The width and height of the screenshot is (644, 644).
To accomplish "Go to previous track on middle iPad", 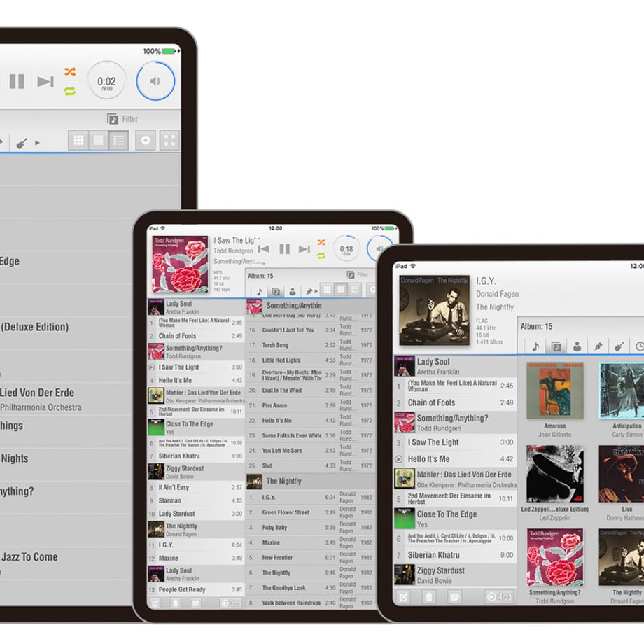I will click(264, 249).
